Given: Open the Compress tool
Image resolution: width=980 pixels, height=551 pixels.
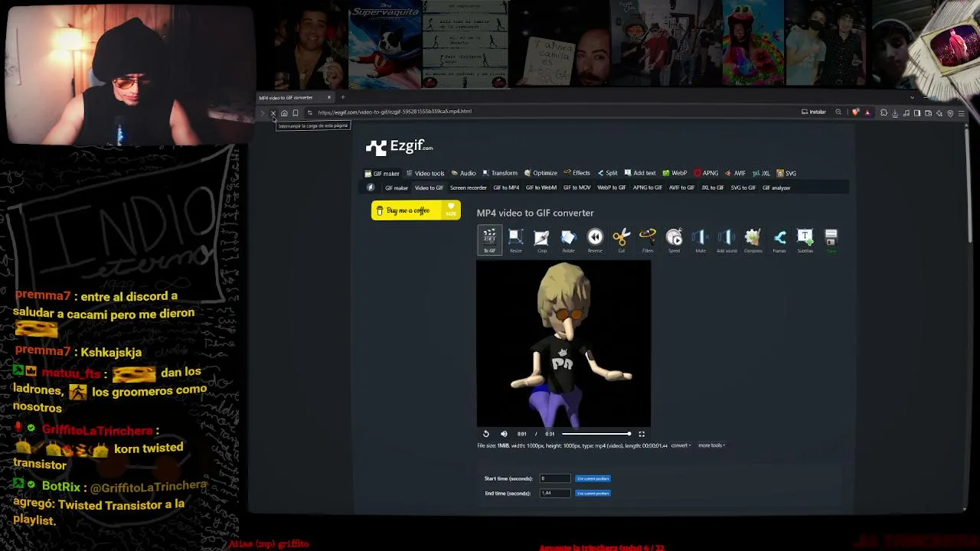Looking at the screenshot, I should point(753,240).
